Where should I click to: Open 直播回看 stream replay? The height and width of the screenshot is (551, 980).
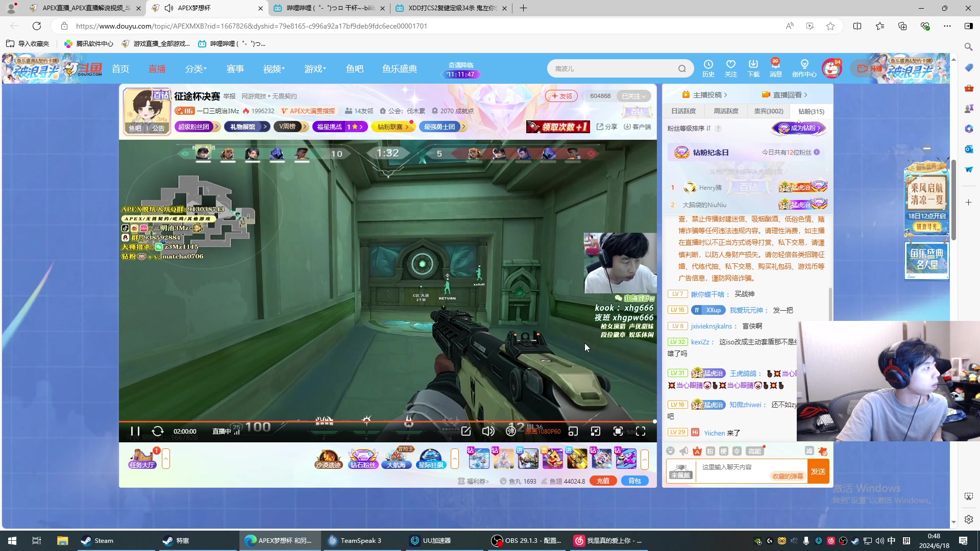pos(785,95)
